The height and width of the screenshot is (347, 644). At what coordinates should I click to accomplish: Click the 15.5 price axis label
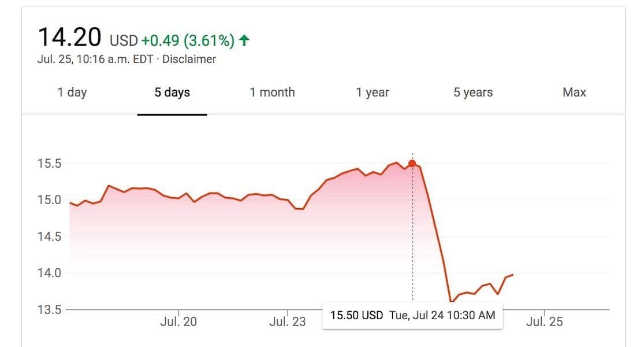click(49, 164)
